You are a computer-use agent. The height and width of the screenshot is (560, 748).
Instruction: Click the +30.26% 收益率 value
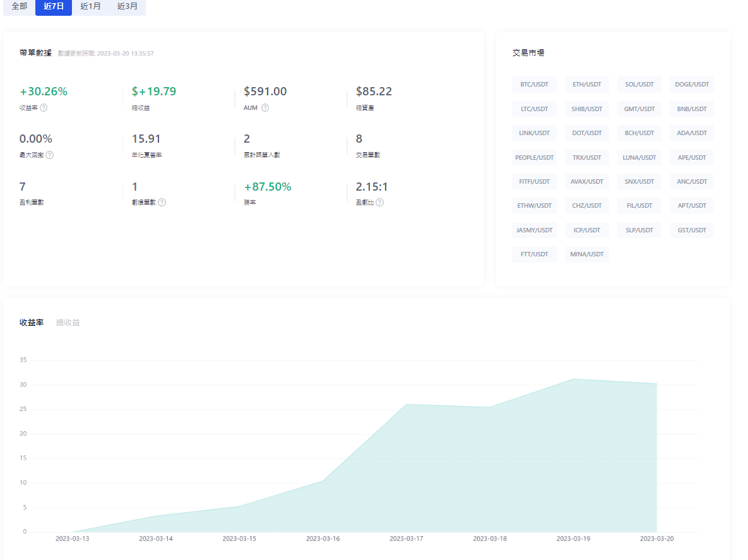click(x=44, y=92)
